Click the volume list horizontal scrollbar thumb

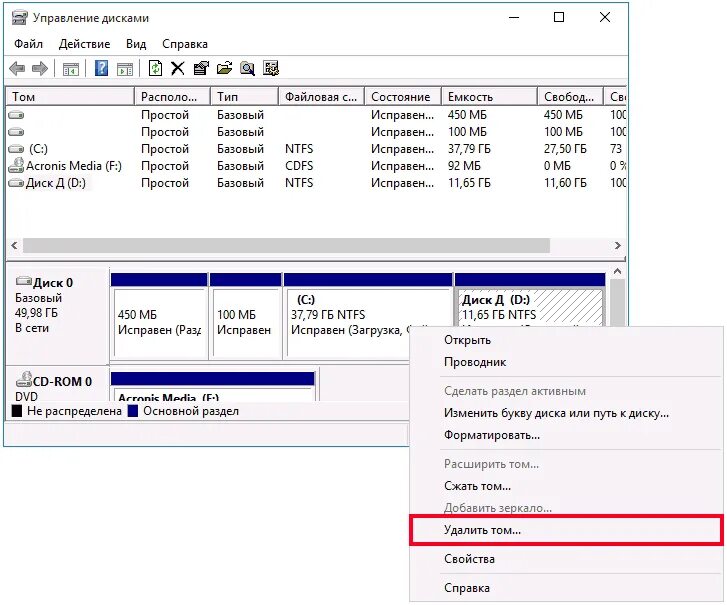pos(287,246)
